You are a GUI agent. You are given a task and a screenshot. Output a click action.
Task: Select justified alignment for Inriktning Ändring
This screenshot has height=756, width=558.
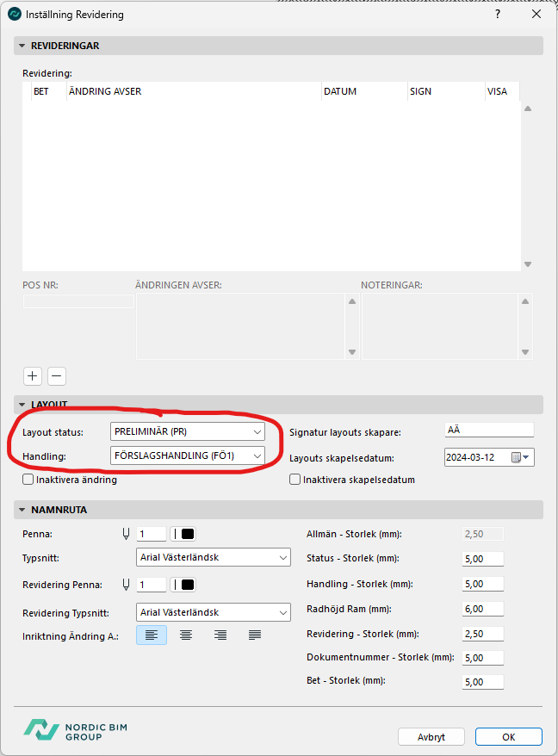pyautogui.click(x=255, y=635)
